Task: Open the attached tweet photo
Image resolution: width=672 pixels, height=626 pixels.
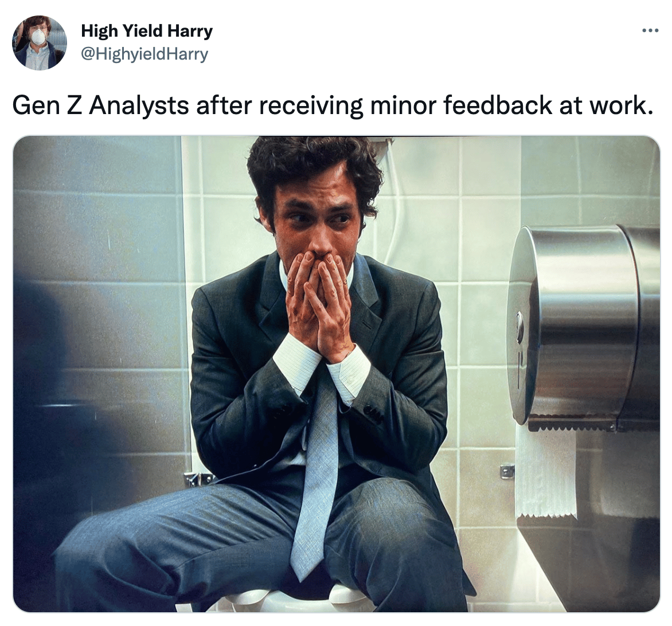Action: pos(337,374)
